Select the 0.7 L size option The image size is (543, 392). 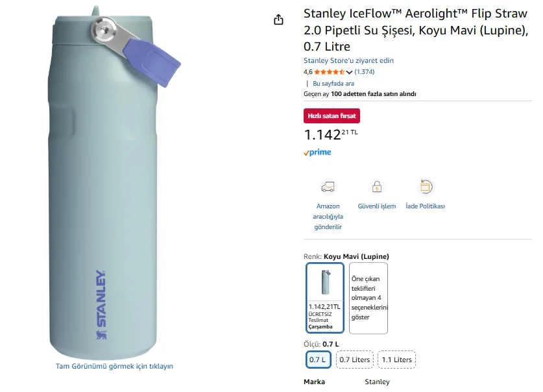click(x=317, y=360)
